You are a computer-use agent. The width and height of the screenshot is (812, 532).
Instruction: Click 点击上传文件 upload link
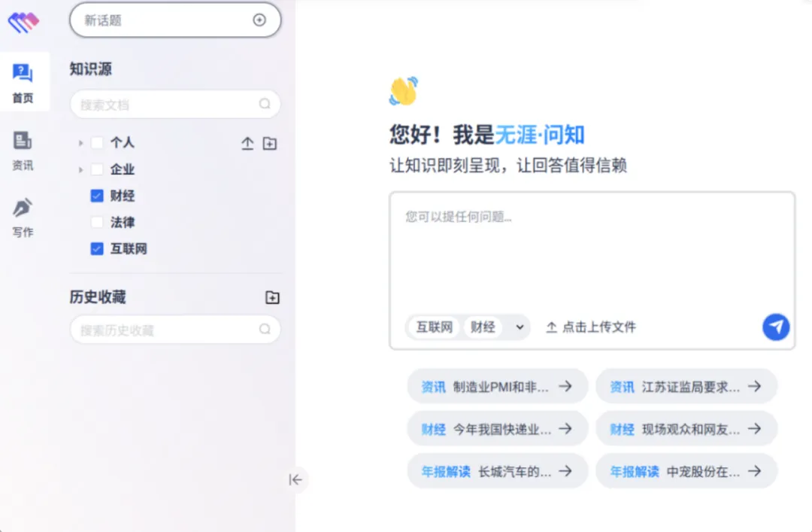[591, 327]
